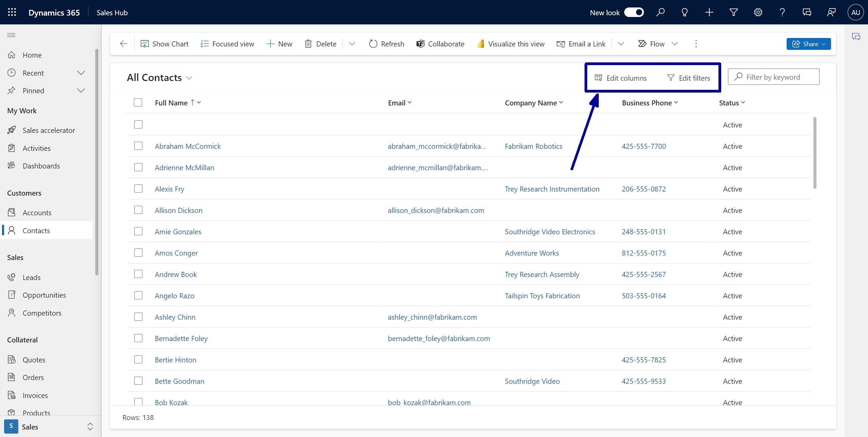This screenshot has height=437, width=868.
Task: Select the Allison Dickson row checkbox
Action: click(138, 210)
